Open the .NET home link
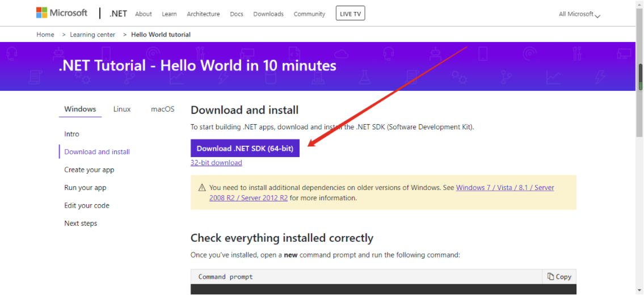 [118, 14]
